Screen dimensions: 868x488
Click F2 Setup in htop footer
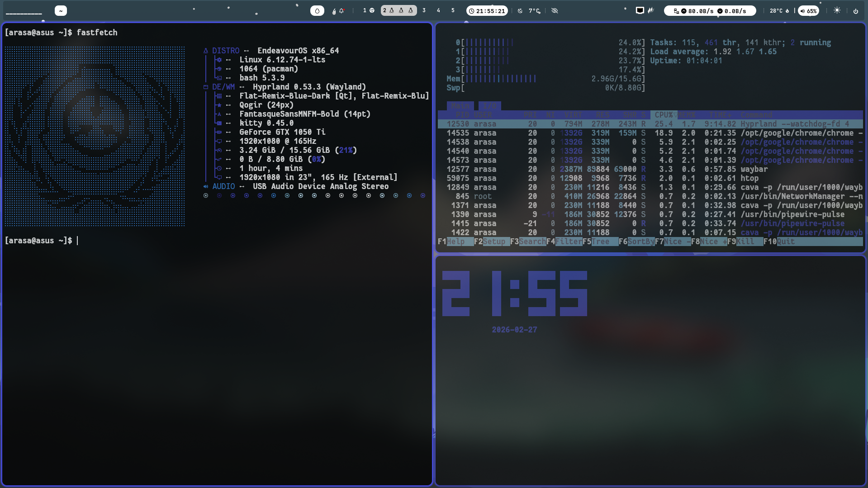492,242
